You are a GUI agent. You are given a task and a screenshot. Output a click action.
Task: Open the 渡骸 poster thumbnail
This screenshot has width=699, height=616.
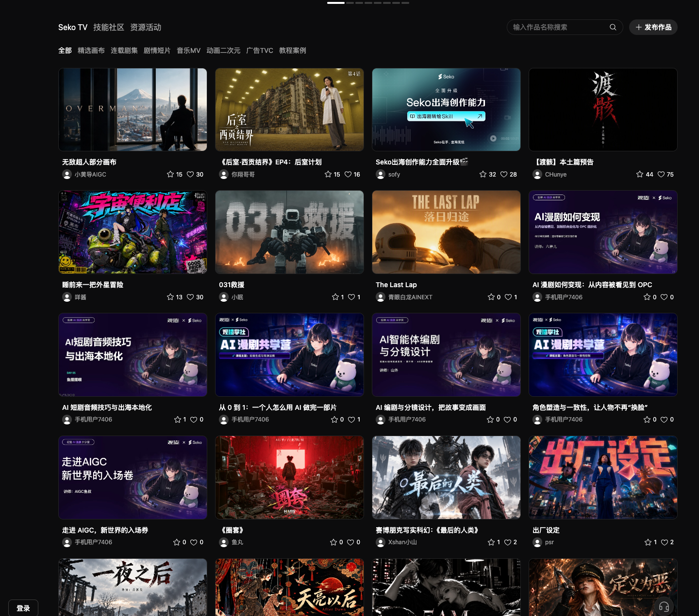tap(603, 110)
